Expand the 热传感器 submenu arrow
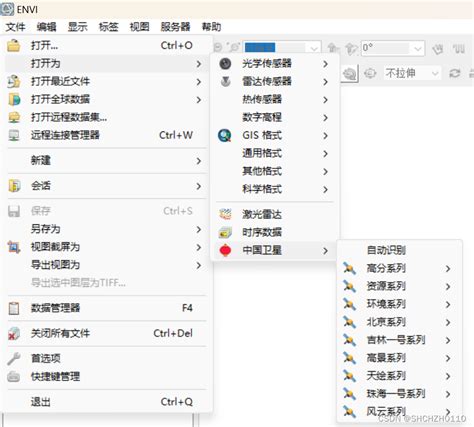Image resolution: width=474 pixels, height=427 pixels. pyautogui.click(x=325, y=99)
